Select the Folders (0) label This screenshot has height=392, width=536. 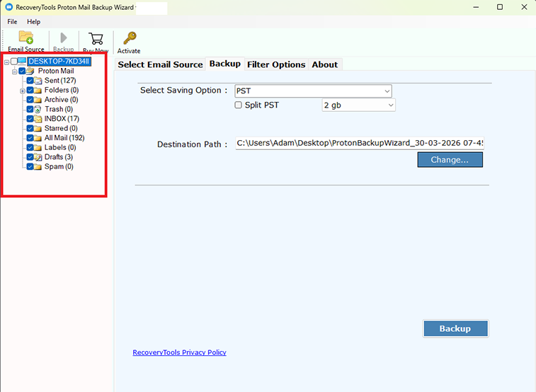(62, 90)
